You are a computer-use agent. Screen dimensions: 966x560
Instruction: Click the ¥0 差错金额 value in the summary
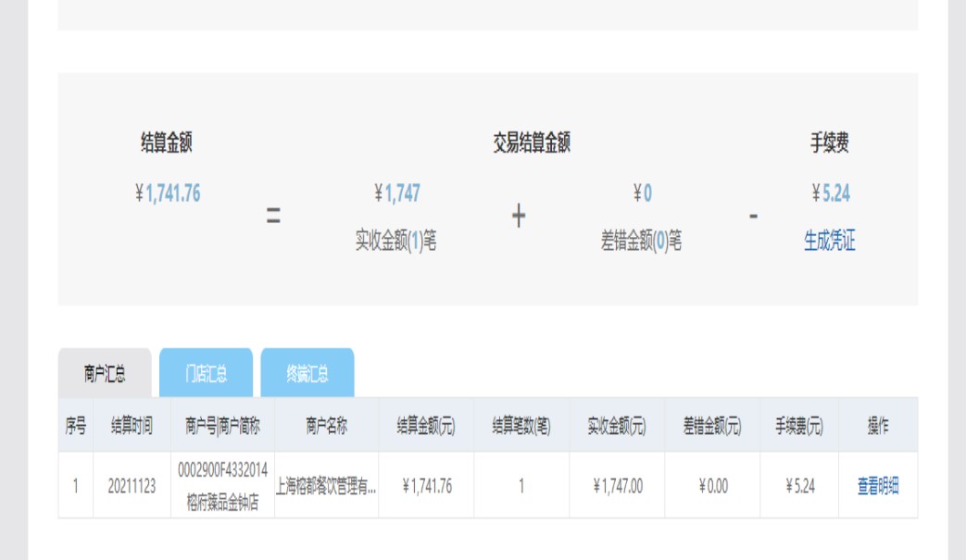click(643, 193)
